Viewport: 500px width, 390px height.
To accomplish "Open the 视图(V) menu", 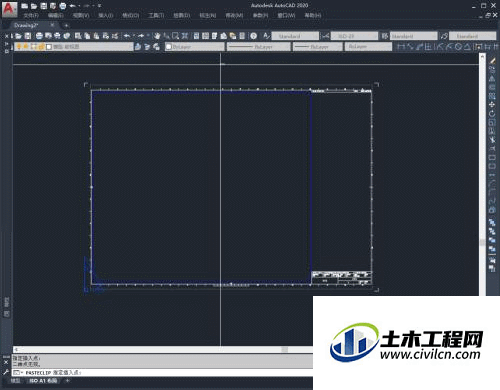I will tap(81, 15).
